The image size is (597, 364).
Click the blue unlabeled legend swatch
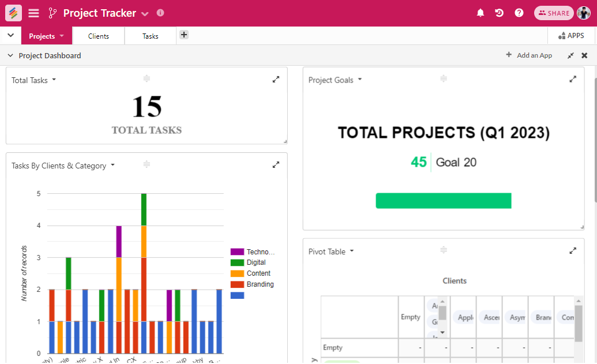237,295
